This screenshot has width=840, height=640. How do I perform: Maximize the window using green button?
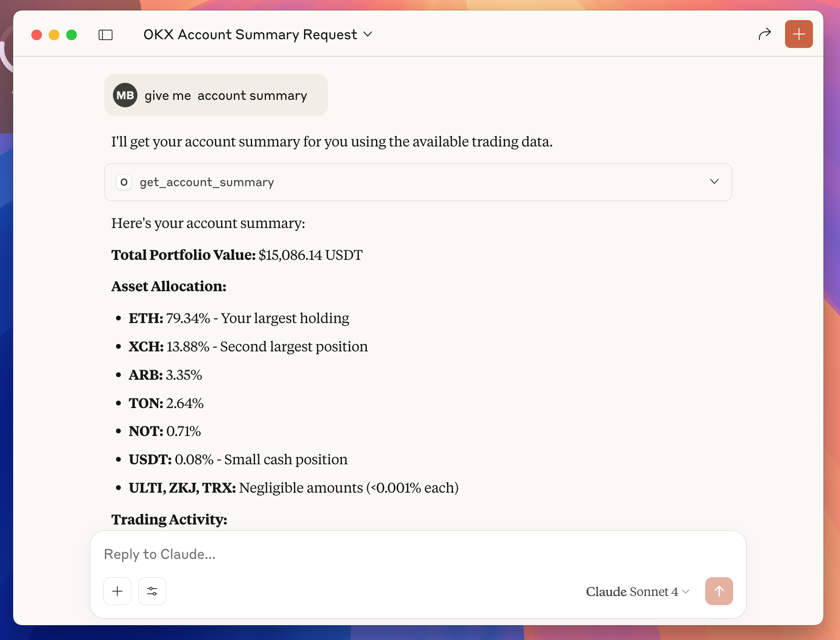coord(72,35)
